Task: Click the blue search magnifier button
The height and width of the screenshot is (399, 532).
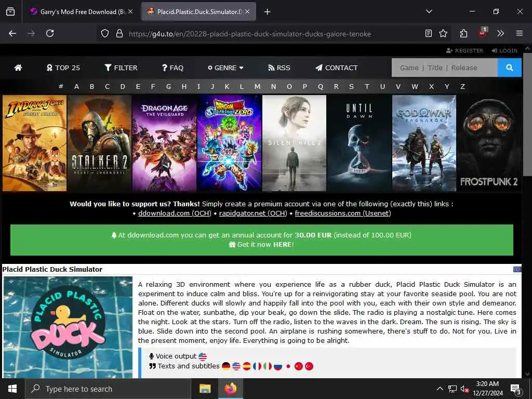Action: pyautogui.click(x=509, y=68)
